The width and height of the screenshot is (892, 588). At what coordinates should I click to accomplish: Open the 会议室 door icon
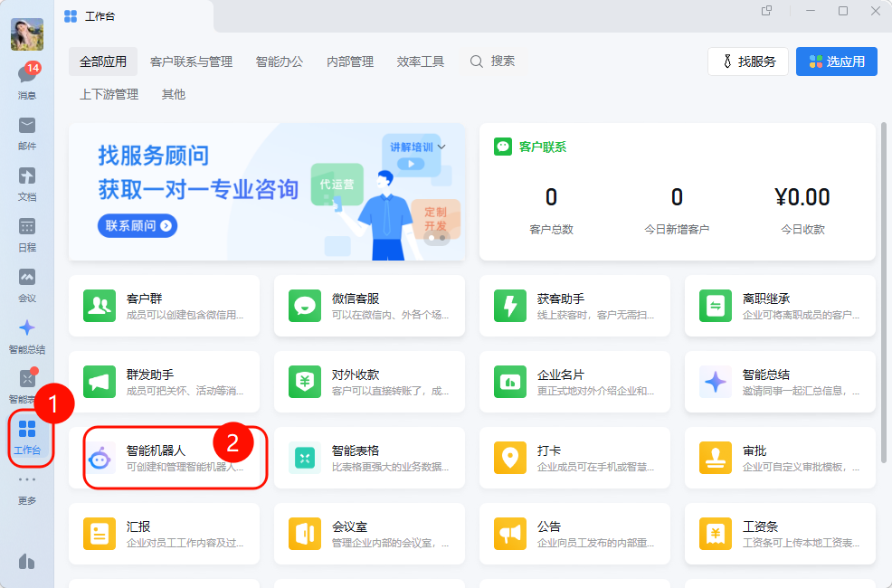[x=305, y=534]
